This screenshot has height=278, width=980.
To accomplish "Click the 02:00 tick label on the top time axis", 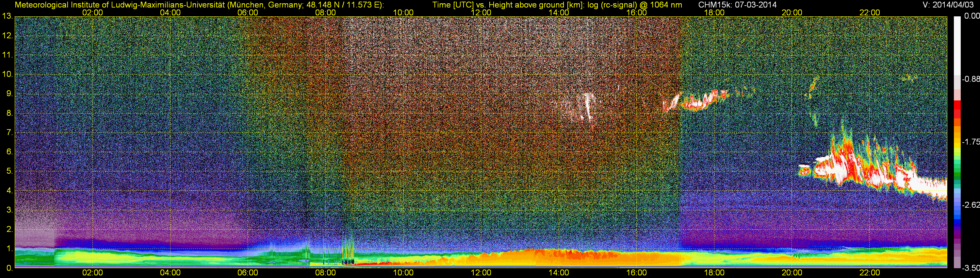I will pyautogui.click(x=92, y=12).
